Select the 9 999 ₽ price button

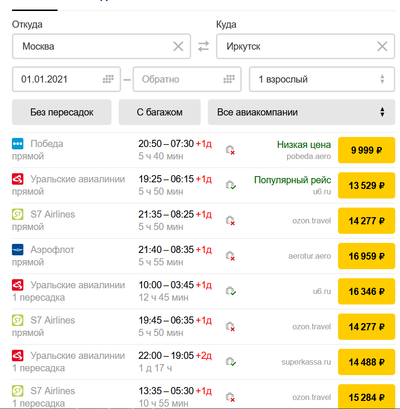pos(366,150)
